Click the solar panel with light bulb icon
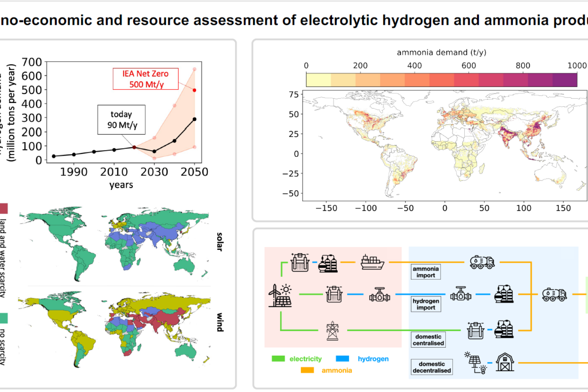The height and width of the screenshot is (392, 588). click(475, 362)
